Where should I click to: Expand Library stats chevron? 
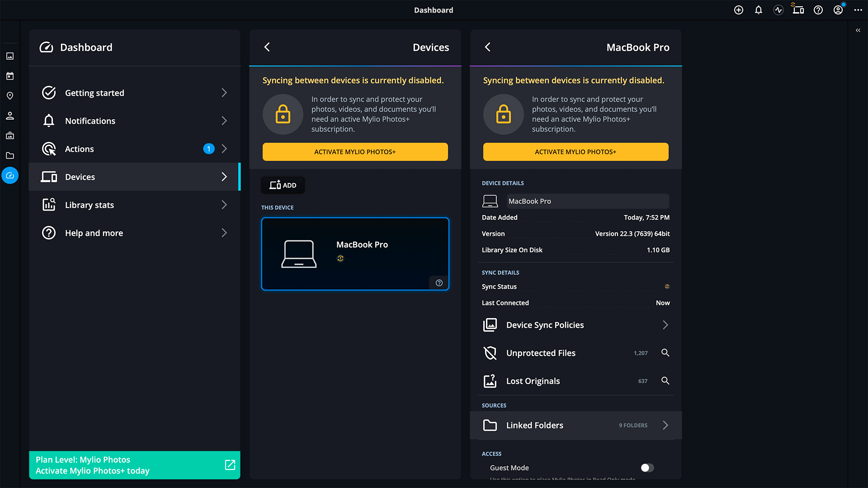(224, 205)
